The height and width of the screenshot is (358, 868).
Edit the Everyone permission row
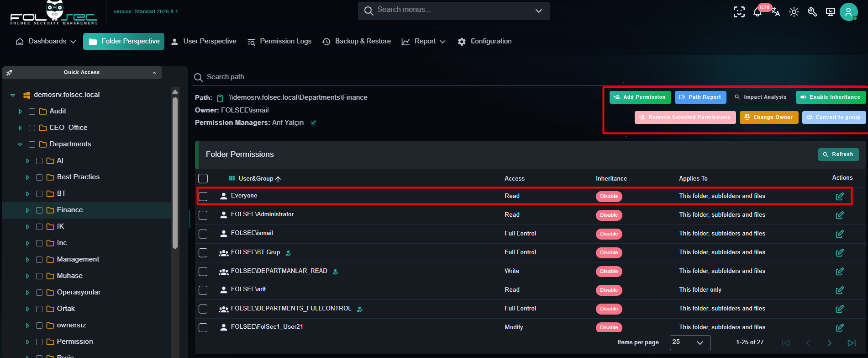pyautogui.click(x=839, y=196)
